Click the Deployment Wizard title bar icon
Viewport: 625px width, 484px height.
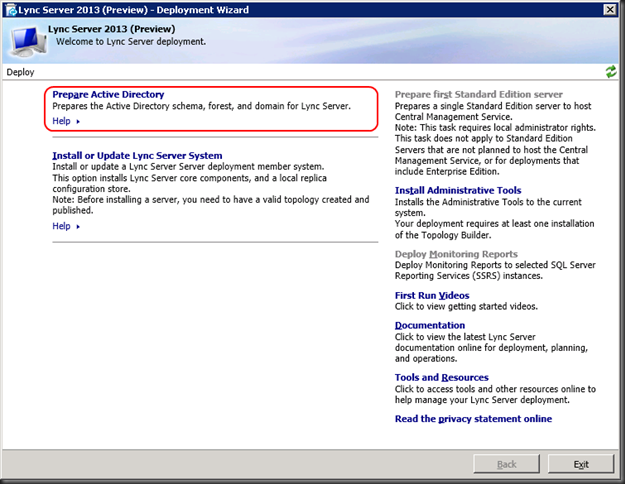tap(11, 10)
